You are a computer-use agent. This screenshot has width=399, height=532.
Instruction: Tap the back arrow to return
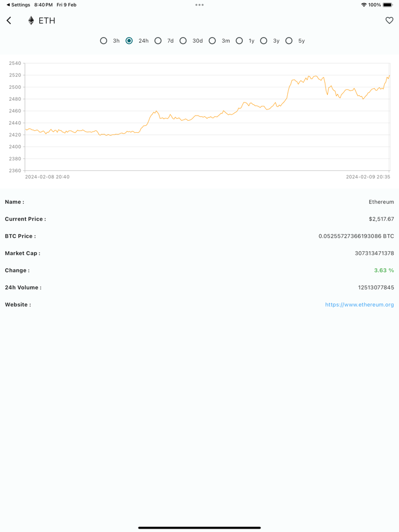(9, 21)
